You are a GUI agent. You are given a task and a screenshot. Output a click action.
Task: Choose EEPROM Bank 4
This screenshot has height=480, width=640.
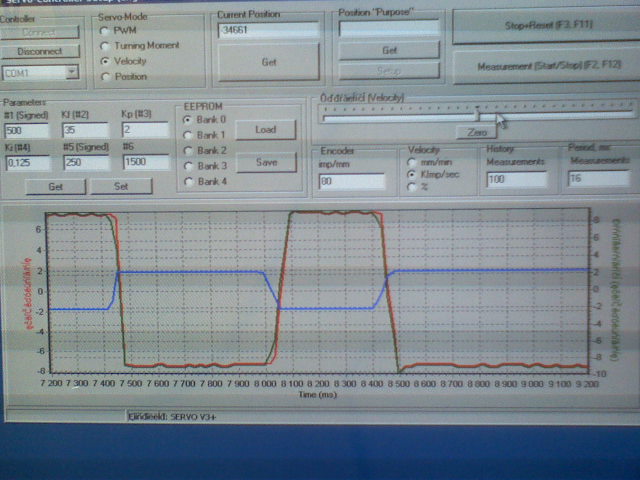coord(189,182)
